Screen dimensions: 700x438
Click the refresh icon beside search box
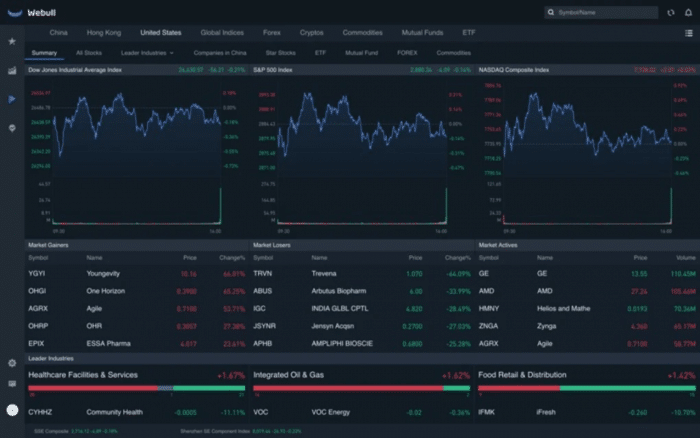click(x=669, y=12)
